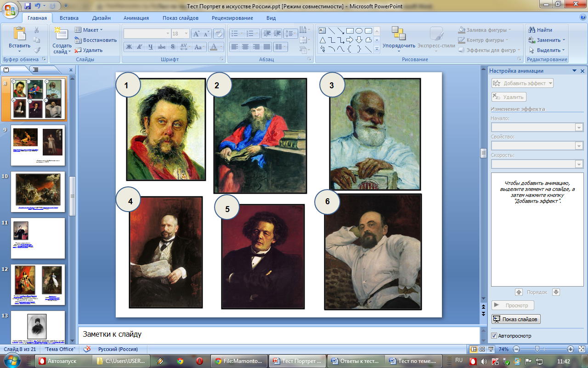Zoom out with the minus button
The image size is (588, 368).
(x=516, y=349)
